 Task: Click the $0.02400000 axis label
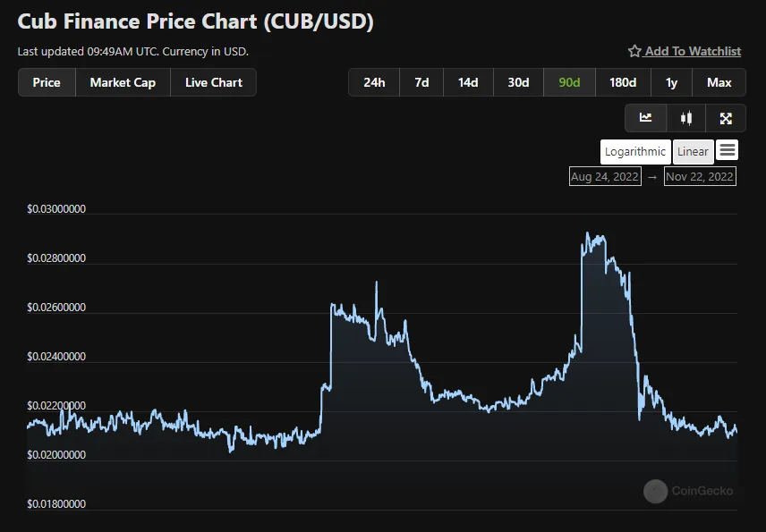pyautogui.click(x=56, y=357)
